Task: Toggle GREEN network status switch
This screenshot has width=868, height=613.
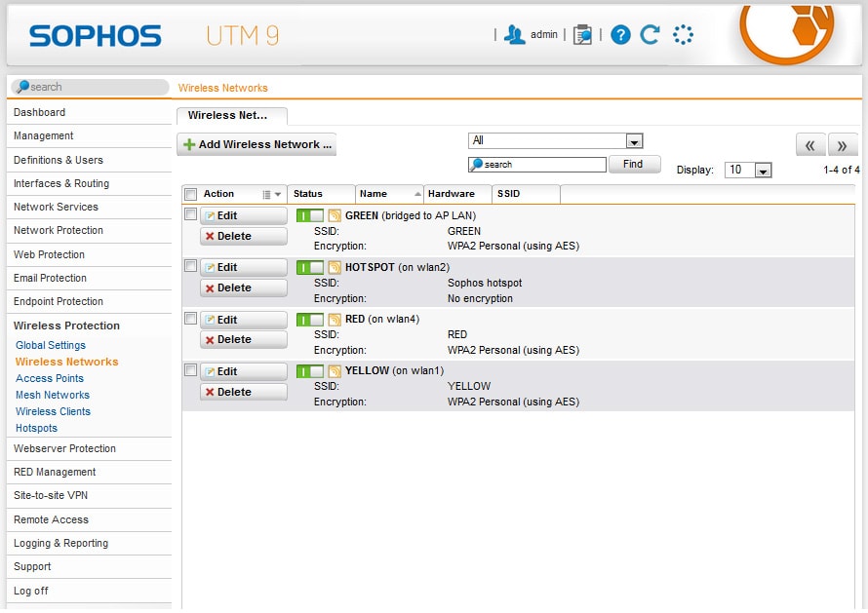Action: [310, 215]
